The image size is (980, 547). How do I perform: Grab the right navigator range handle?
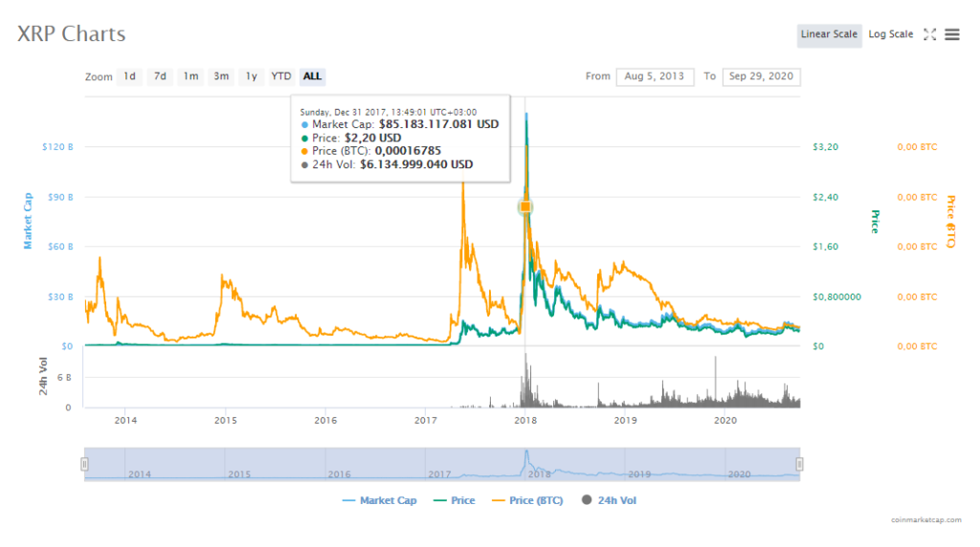click(x=799, y=464)
